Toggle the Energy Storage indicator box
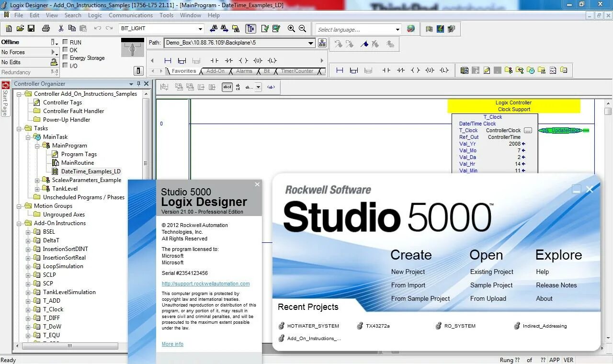Image resolution: width=613 pixels, height=364 pixels. 66,57
